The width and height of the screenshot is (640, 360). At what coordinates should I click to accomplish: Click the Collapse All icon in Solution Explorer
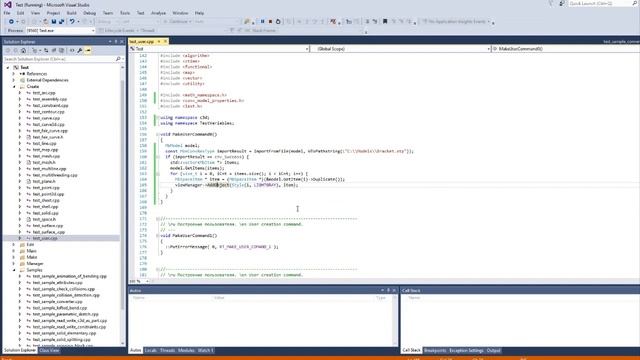pos(53,51)
